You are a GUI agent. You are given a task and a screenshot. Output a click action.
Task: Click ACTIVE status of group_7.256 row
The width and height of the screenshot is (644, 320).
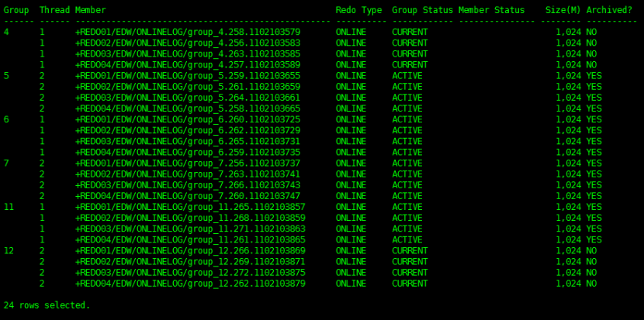point(407,163)
